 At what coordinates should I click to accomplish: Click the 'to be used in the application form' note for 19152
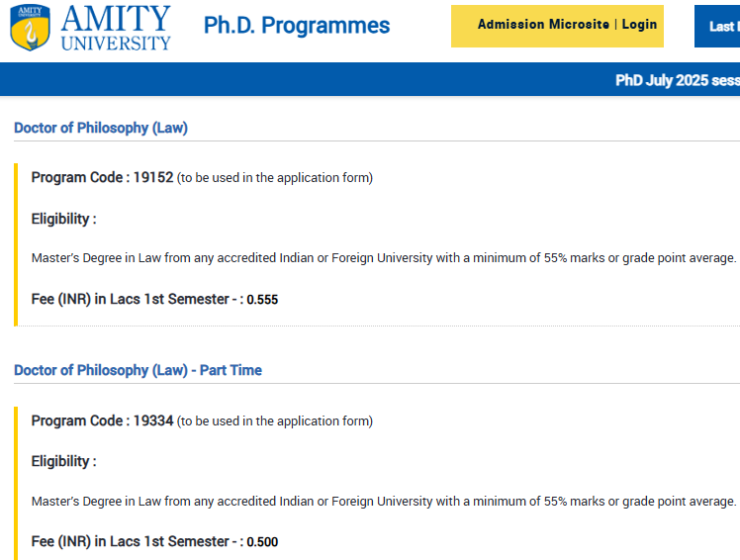pyautogui.click(x=275, y=178)
